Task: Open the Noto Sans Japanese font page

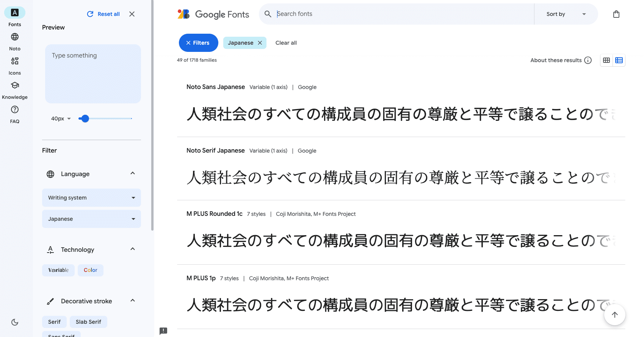Action: point(215,87)
